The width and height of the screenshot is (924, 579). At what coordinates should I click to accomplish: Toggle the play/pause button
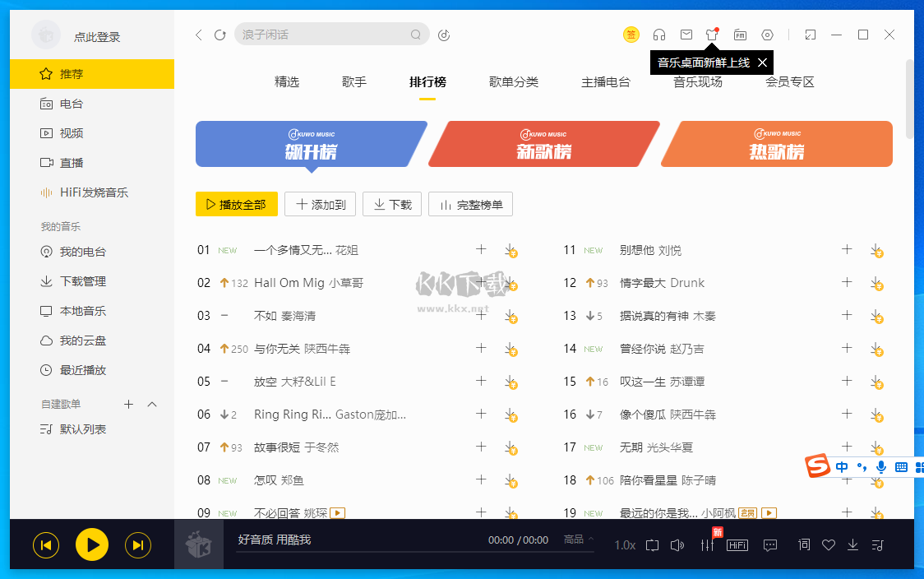pyautogui.click(x=91, y=544)
